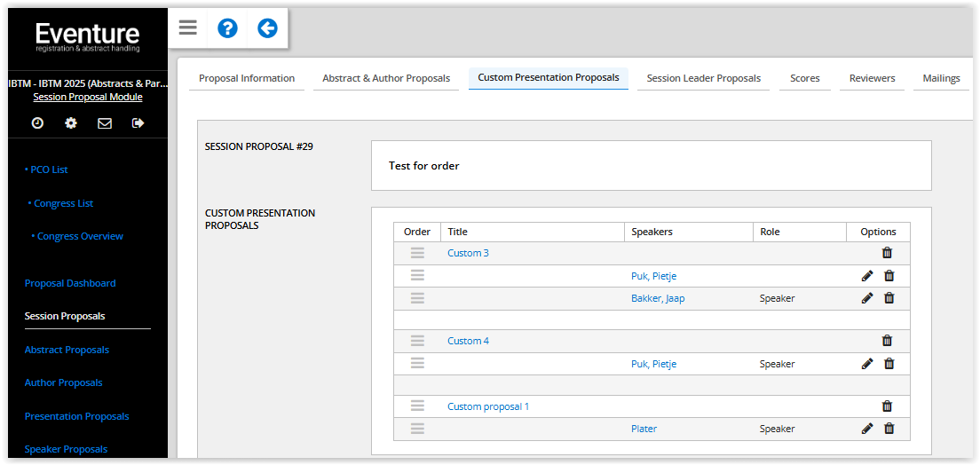
Task: Click the blue back arrow icon
Action: pos(267,28)
